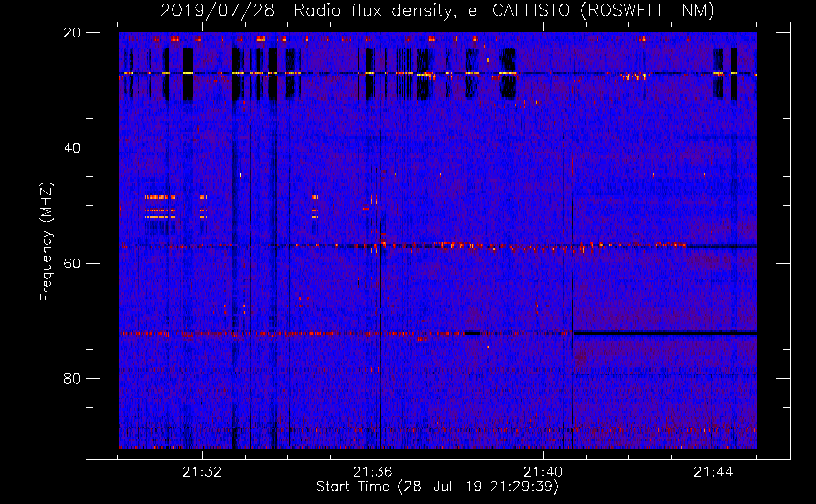Click the 20 MHz tick label
The width and height of the screenshot is (816, 504).
tap(72, 33)
